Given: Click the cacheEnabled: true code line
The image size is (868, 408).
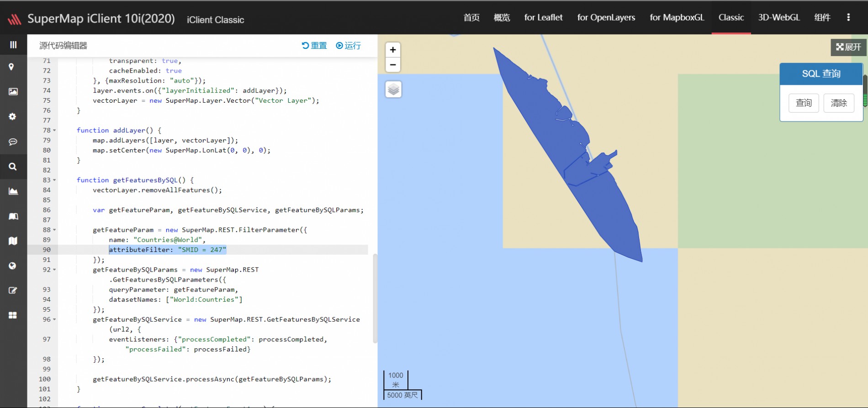Looking at the screenshot, I should tap(145, 71).
